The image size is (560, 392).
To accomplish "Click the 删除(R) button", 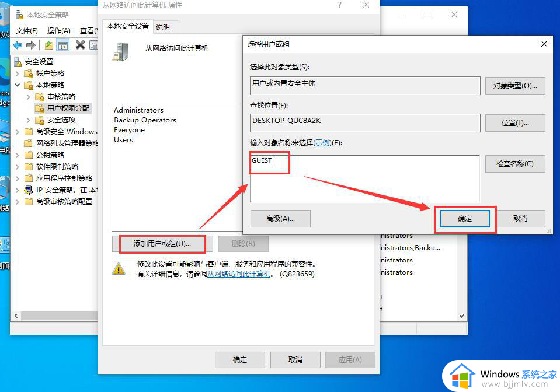I will click(x=244, y=244).
